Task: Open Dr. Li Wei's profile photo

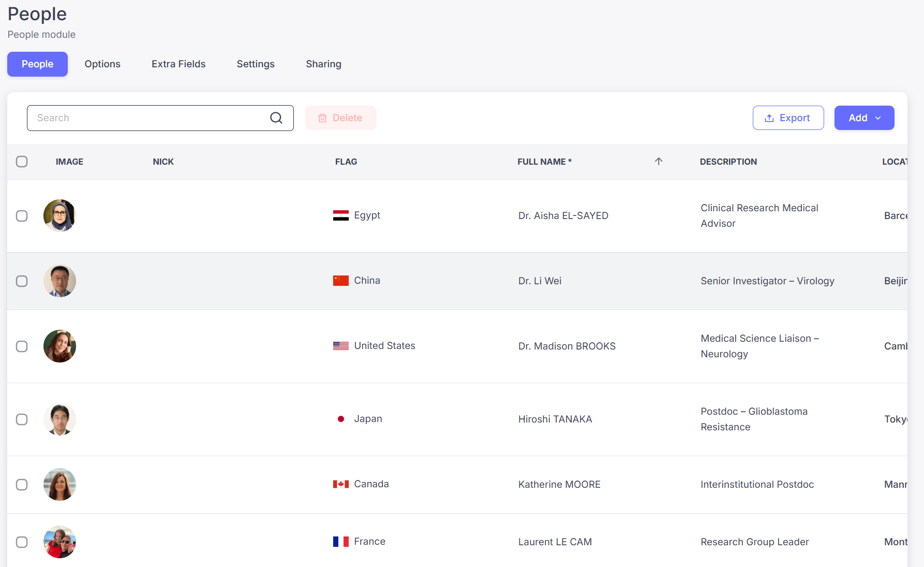Action: point(59,281)
